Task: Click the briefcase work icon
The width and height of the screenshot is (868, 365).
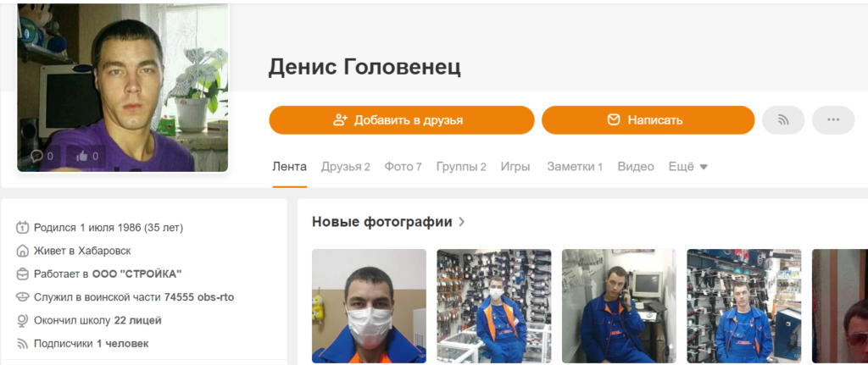Action: 22,274
